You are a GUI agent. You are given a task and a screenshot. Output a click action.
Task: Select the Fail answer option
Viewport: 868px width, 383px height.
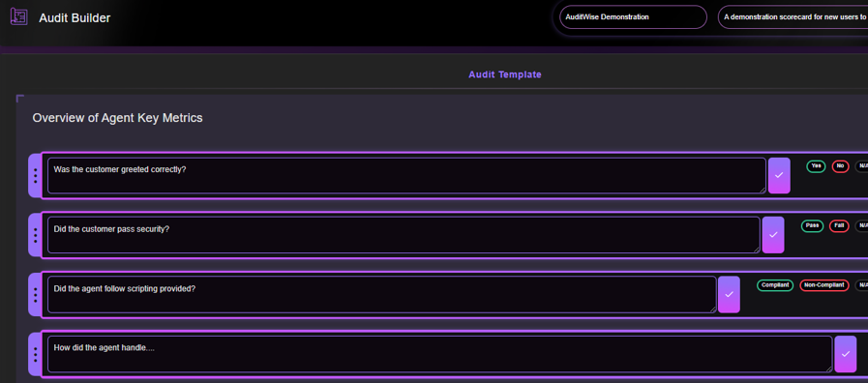pos(839,225)
